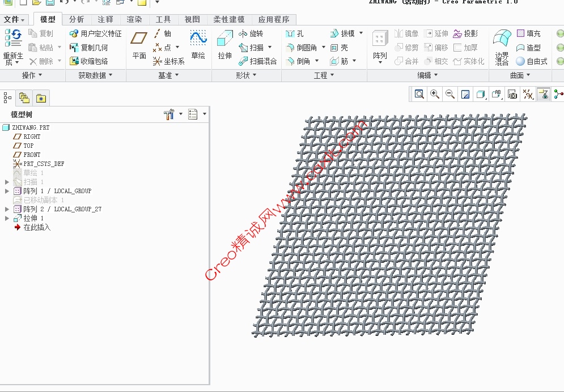Screen dimensions: 564x392
Task: Click the Regenerate (重新生成) icon
Action: point(13,38)
